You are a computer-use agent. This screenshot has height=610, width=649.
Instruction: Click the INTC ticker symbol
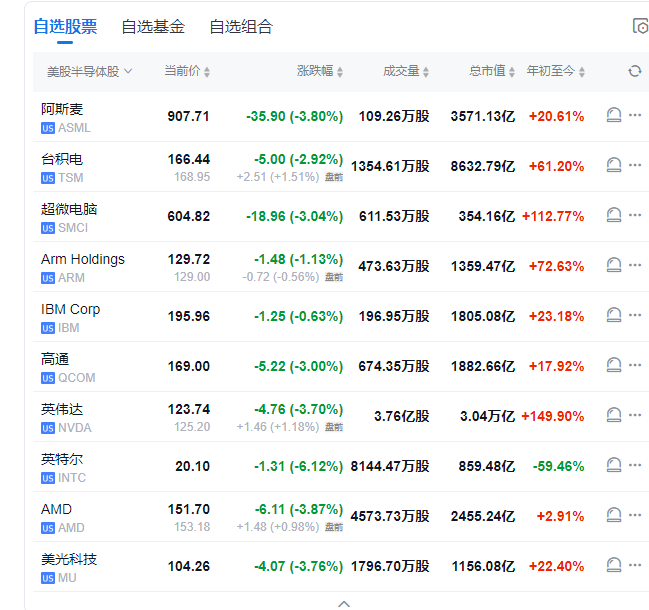point(72,478)
